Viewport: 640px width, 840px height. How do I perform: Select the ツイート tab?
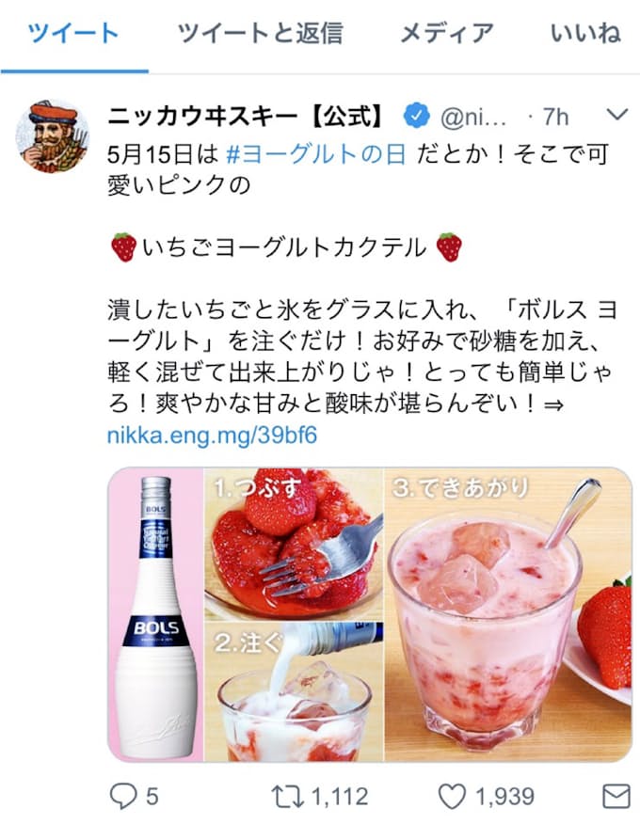coord(73,33)
